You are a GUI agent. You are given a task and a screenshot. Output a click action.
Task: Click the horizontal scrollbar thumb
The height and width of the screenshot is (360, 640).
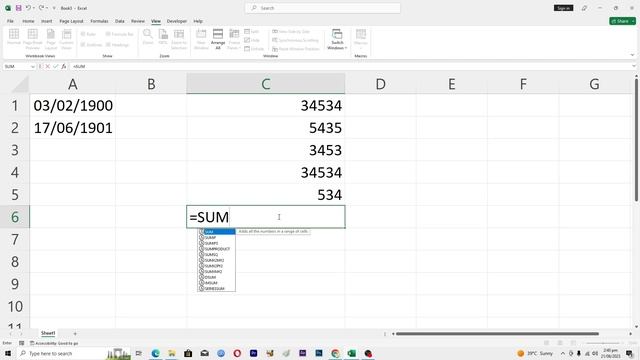pyautogui.click(x=497, y=333)
